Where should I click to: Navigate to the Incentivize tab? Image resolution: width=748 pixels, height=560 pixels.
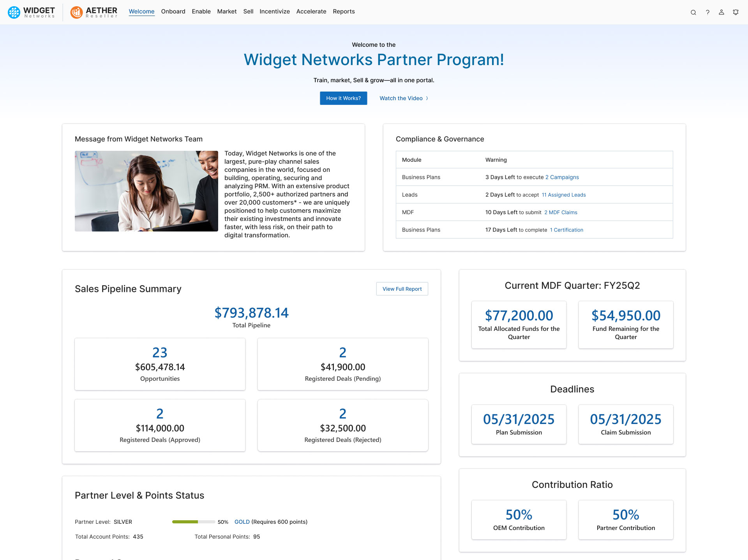coord(275,12)
